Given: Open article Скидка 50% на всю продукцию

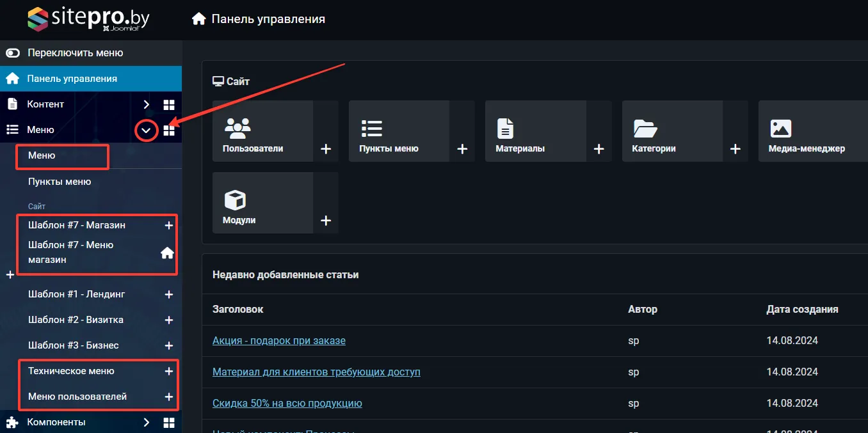Looking at the screenshot, I should coord(287,403).
